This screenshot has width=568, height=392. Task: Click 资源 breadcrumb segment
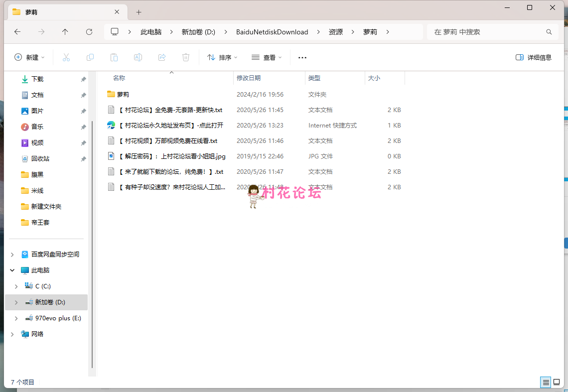(335, 32)
